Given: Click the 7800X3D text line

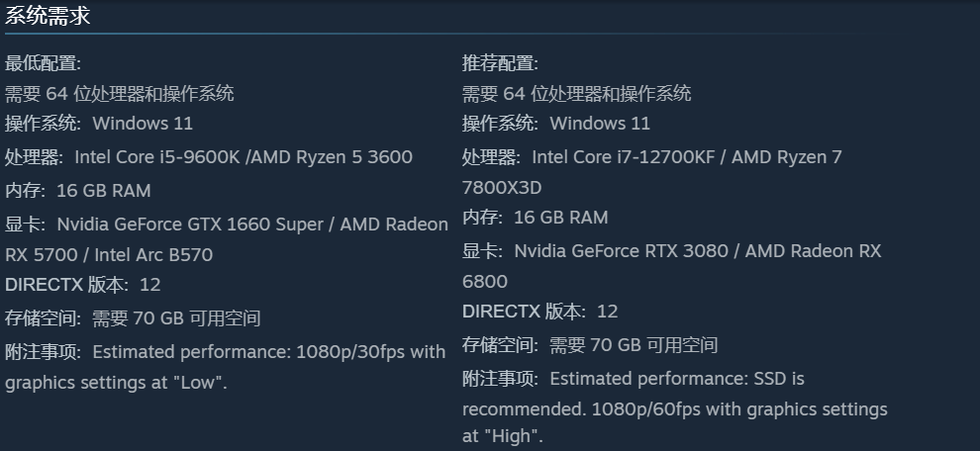Looking at the screenshot, I should point(504,188).
